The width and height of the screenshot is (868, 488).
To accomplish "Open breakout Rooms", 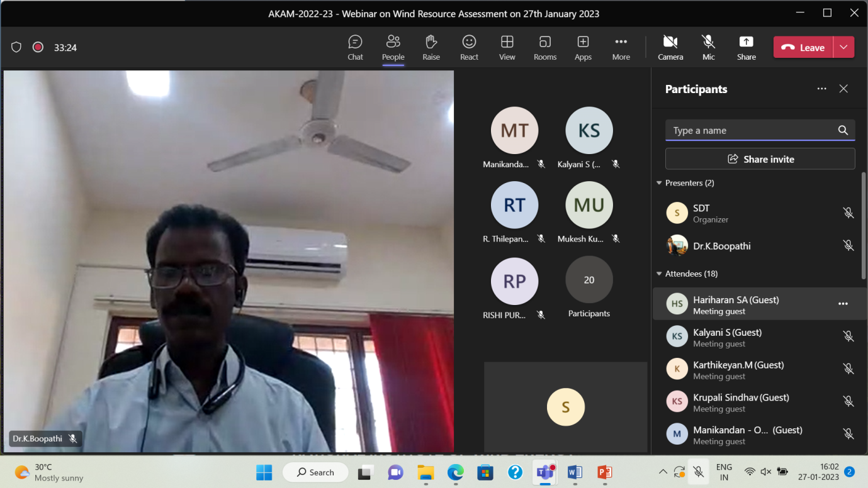I will coord(545,48).
